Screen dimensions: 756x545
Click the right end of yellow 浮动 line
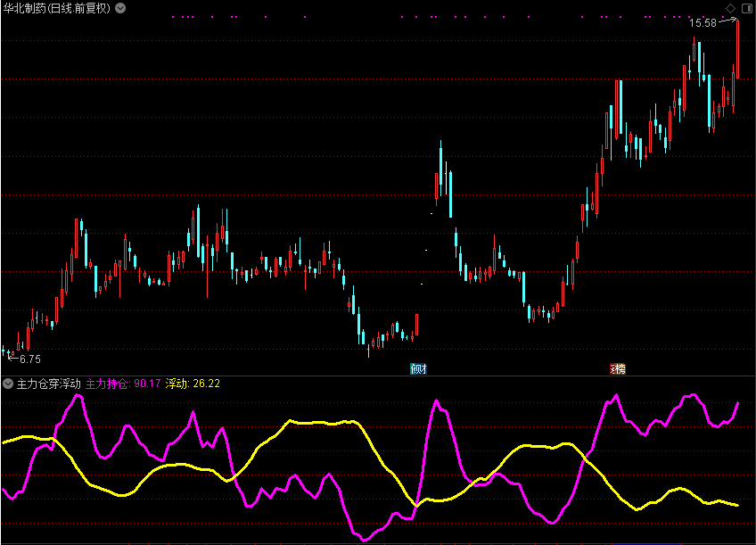click(737, 506)
